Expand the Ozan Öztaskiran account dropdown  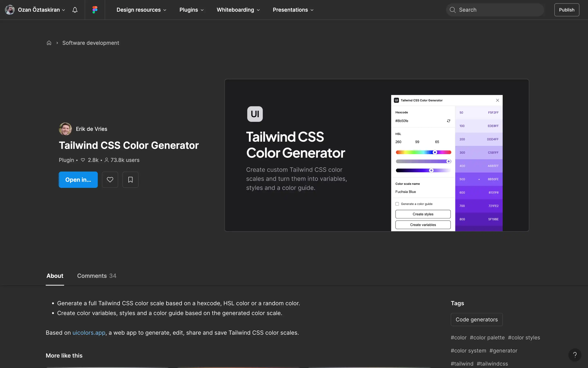[x=63, y=10]
